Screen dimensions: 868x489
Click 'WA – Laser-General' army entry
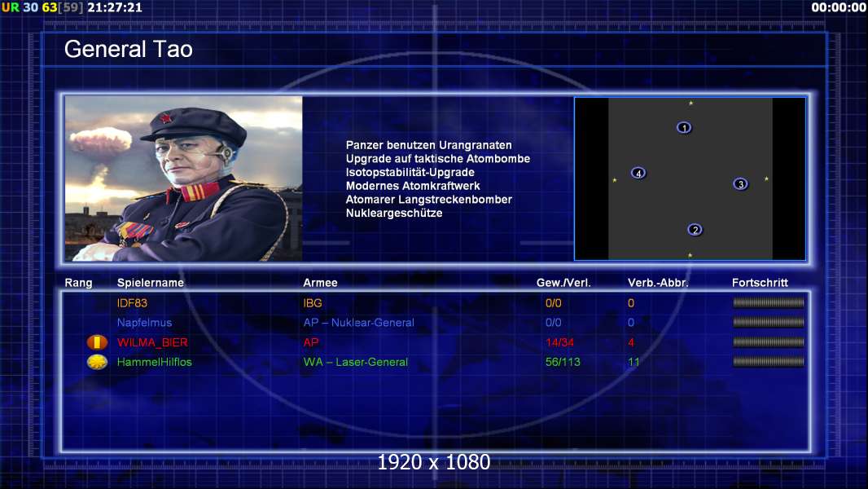(355, 362)
